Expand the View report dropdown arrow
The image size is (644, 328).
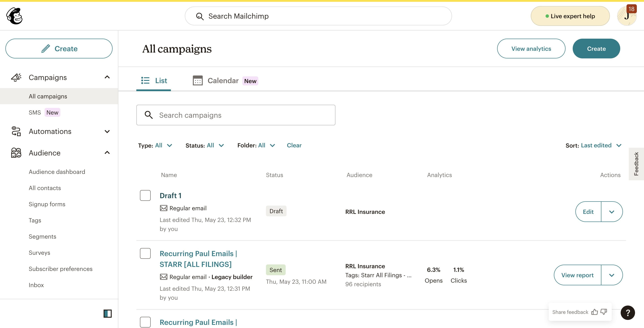(x=612, y=275)
